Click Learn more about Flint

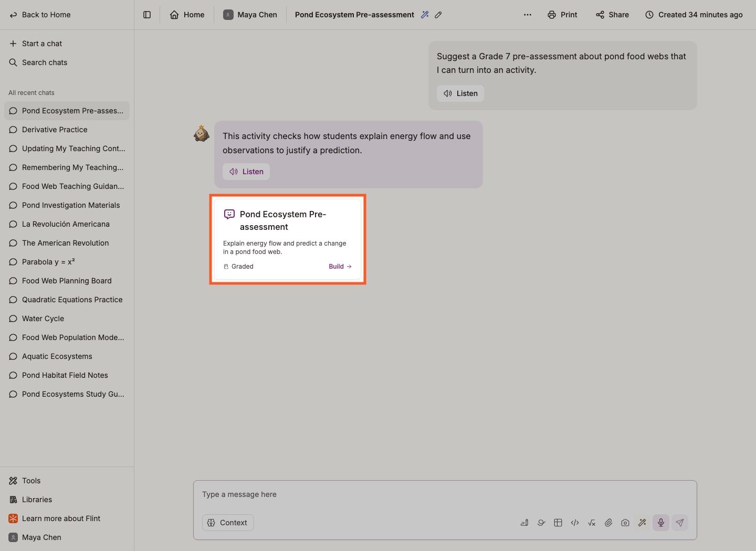67,518
